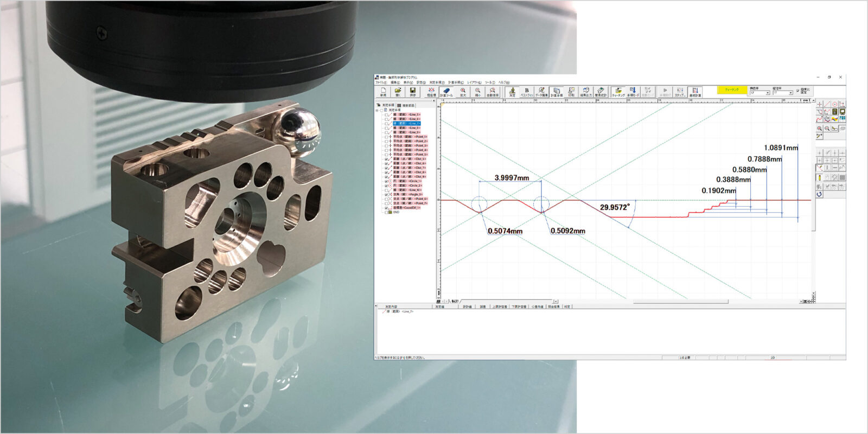Click the New file toolbar icon

tap(383, 92)
